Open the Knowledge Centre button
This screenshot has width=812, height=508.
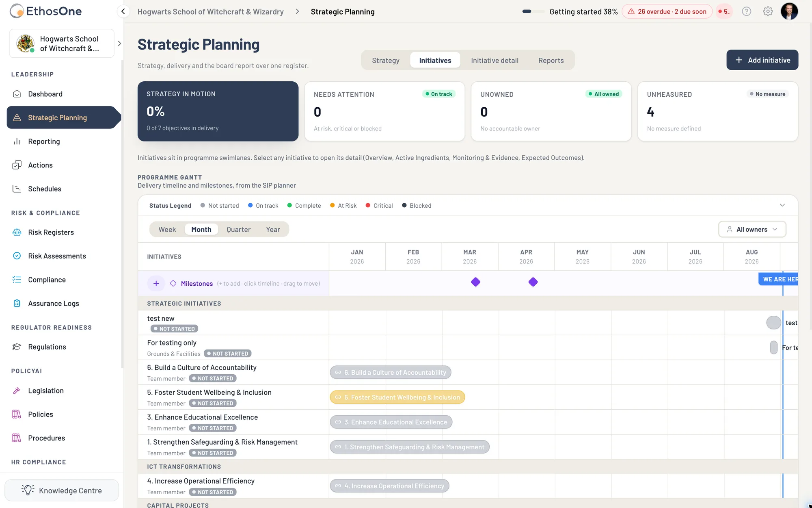click(62, 490)
